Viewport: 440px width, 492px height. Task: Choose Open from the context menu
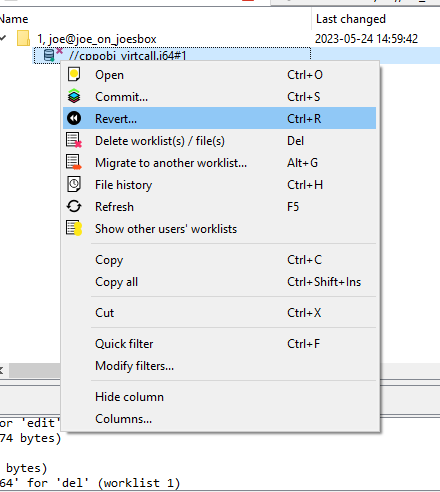[219, 75]
